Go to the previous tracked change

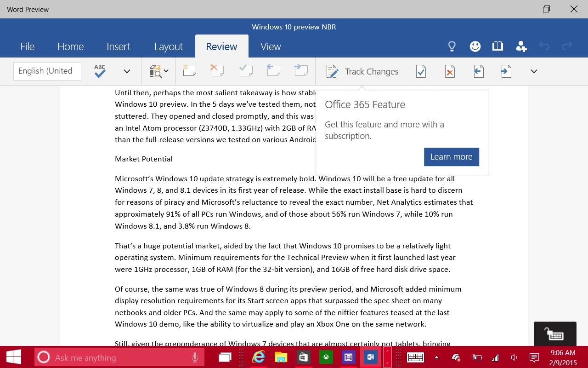[479, 71]
